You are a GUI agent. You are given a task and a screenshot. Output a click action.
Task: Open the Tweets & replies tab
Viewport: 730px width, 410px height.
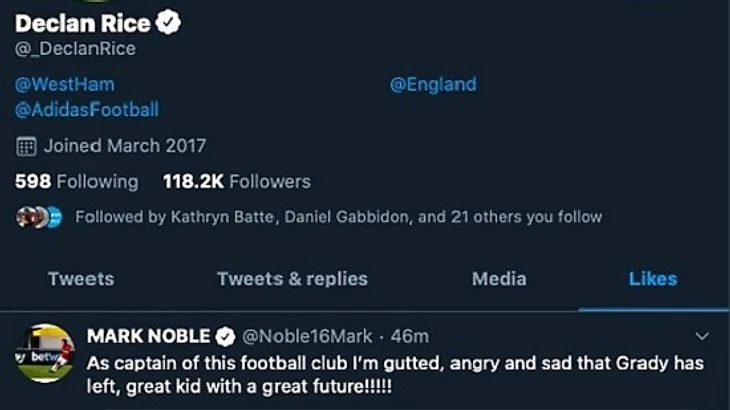(x=292, y=279)
